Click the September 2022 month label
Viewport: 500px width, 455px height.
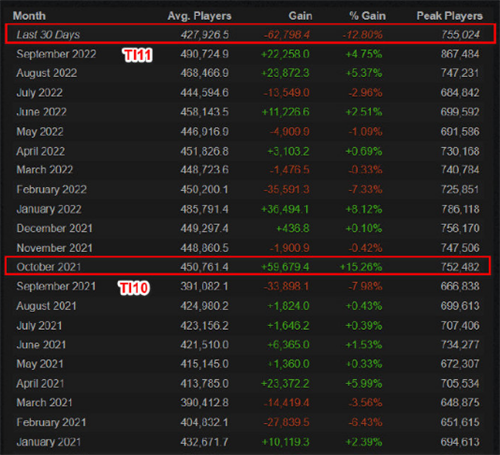tap(56, 54)
